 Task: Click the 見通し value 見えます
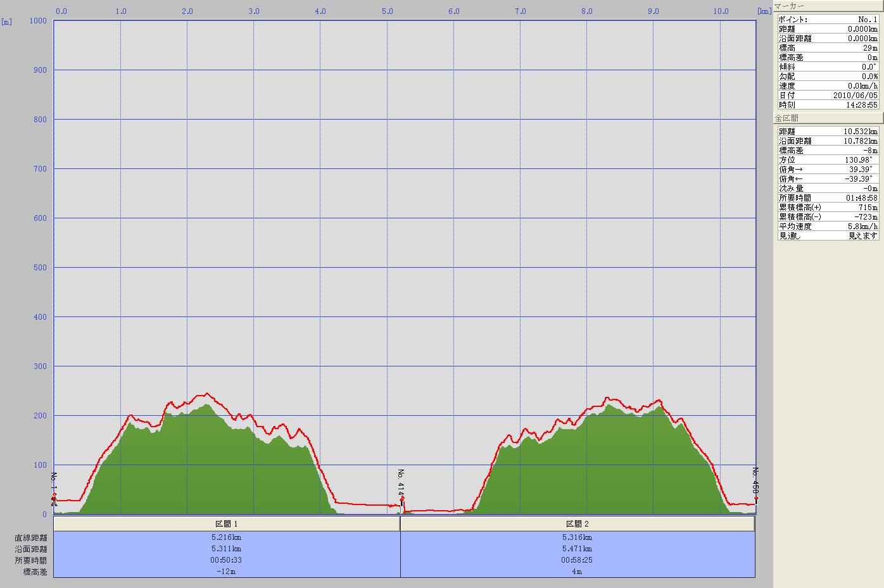click(864, 236)
